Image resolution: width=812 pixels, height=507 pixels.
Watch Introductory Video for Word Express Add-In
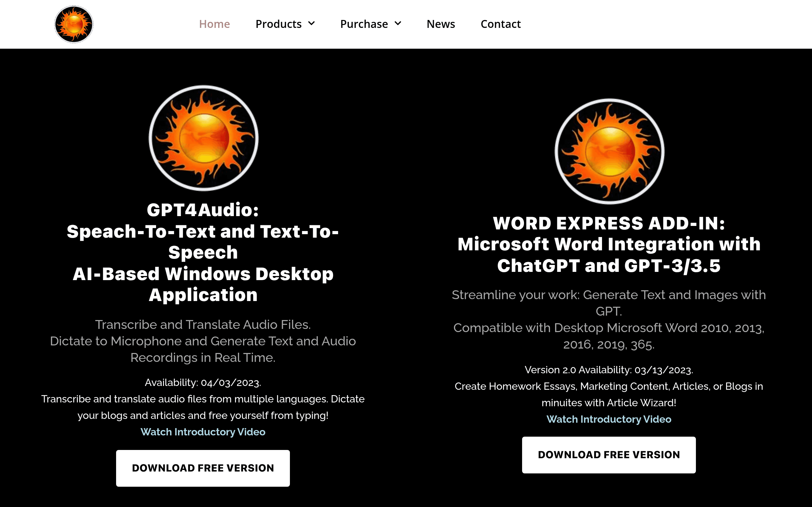coord(609,419)
